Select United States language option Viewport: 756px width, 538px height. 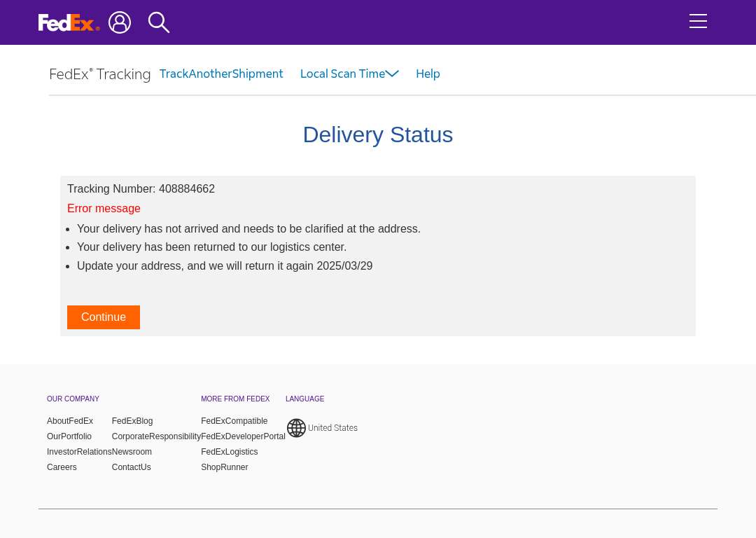point(332,428)
